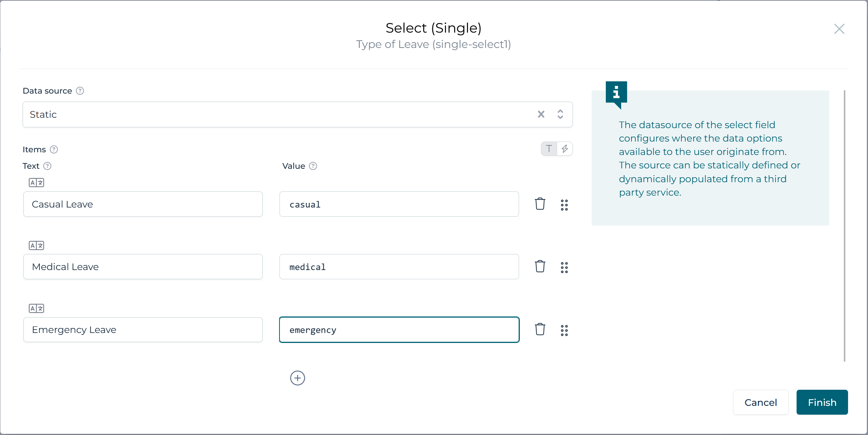
Task: Click trash icon for Emergency Leave
Action: [x=540, y=330]
